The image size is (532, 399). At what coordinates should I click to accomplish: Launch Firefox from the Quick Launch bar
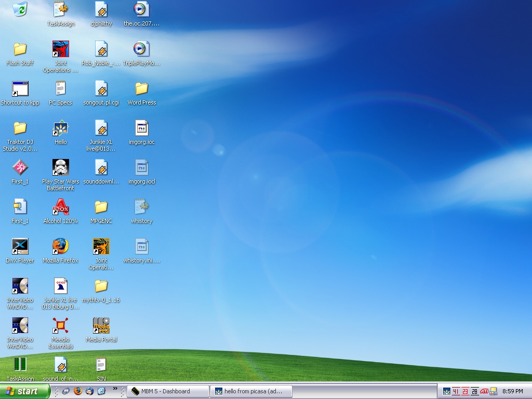coord(78,391)
